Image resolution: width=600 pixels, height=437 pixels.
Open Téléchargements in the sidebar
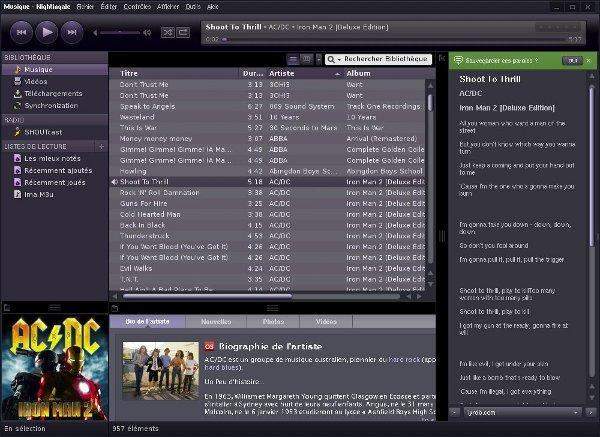tap(51, 92)
